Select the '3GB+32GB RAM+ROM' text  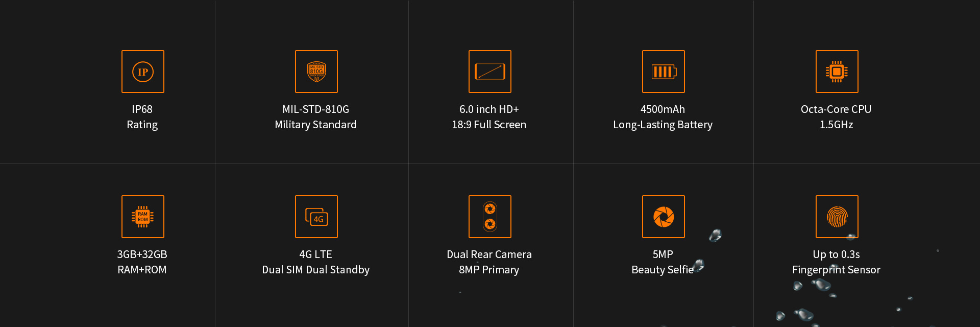tap(142, 262)
